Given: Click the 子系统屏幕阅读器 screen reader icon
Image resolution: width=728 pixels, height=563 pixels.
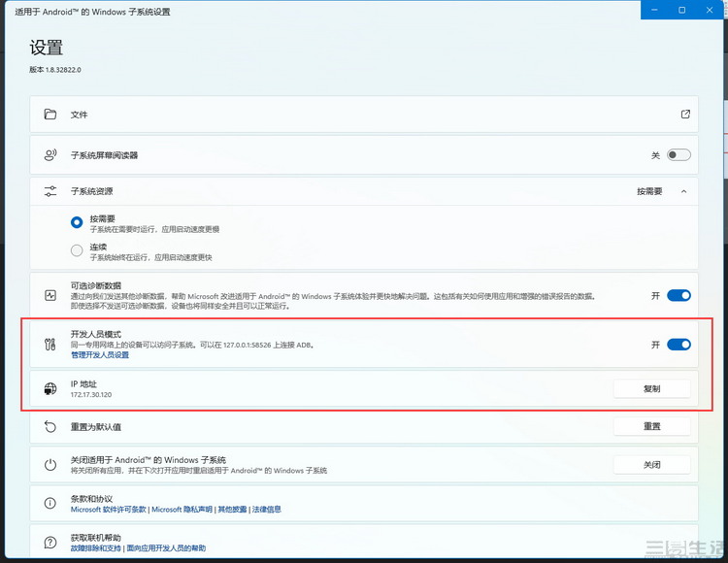Looking at the screenshot, I should pos(50,155).
